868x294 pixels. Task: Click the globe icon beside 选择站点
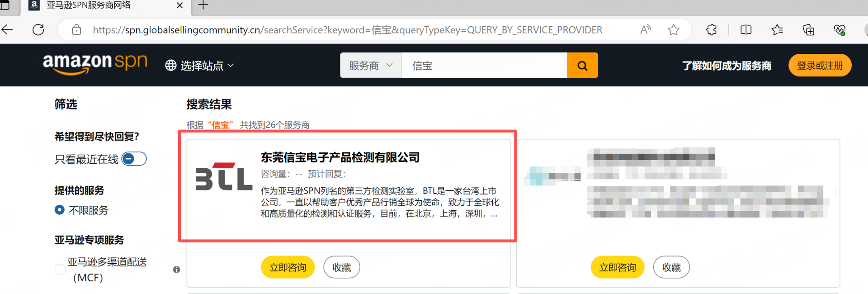point(171,66)
